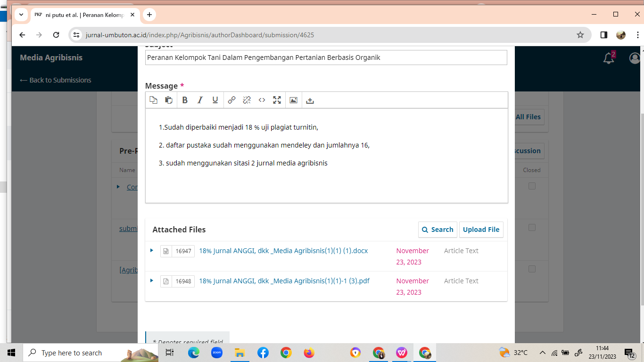Click the Upload File button
The height and width of the screenshot is (362, 644).
click(481, 230)
